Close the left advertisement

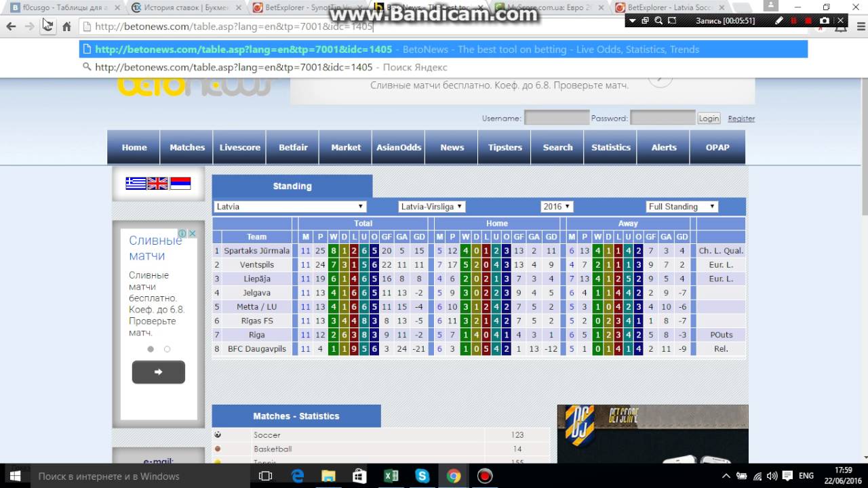[192, 233]
